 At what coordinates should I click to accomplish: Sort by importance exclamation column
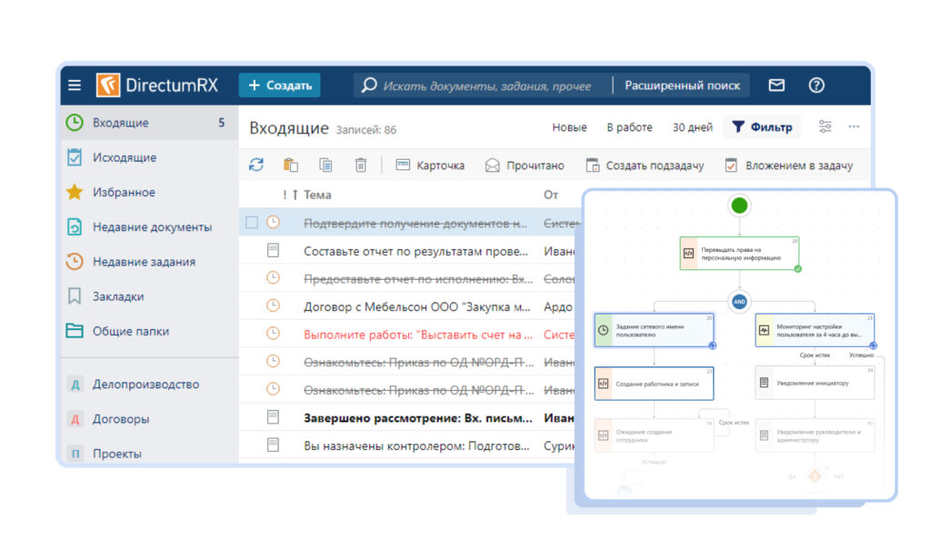point(285,195)
